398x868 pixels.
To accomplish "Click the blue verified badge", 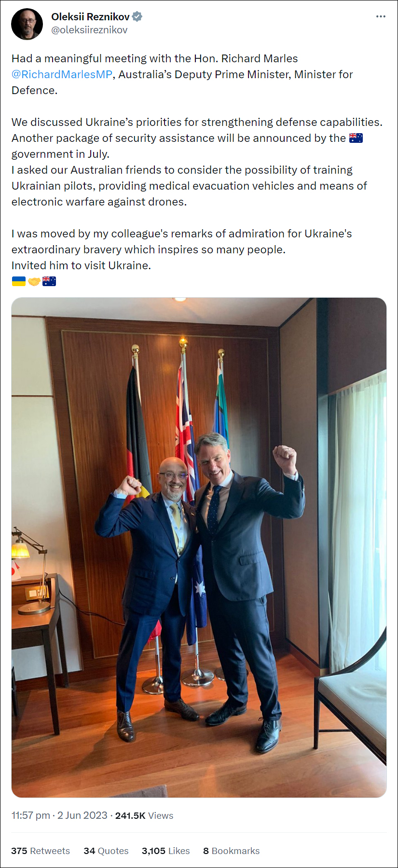I will [x=137, y=16].
